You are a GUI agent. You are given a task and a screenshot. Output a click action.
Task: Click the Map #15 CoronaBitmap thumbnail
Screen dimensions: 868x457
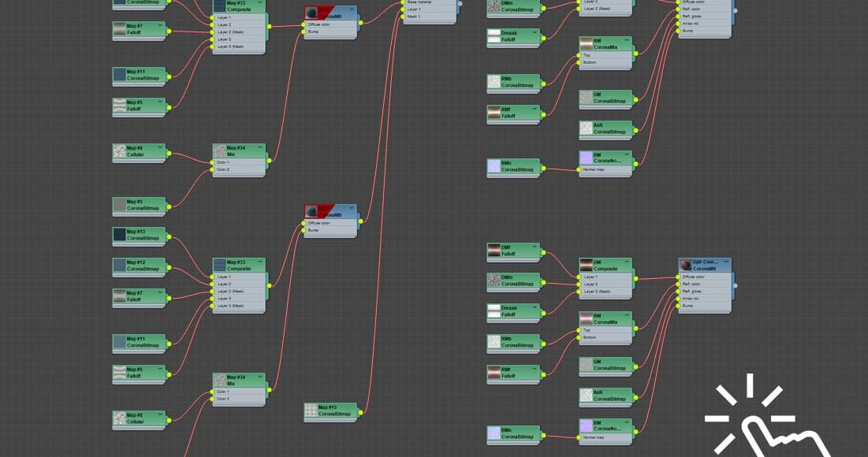(311, 411)
